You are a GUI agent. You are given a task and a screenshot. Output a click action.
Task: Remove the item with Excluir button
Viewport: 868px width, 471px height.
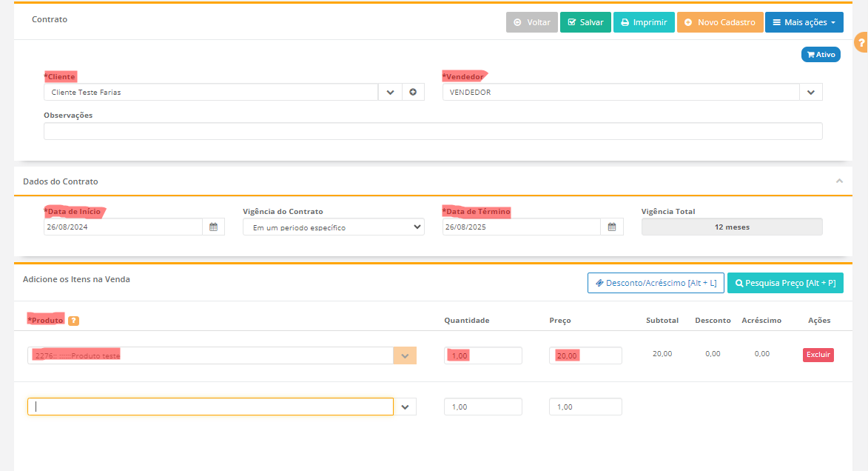coord(818,355)
